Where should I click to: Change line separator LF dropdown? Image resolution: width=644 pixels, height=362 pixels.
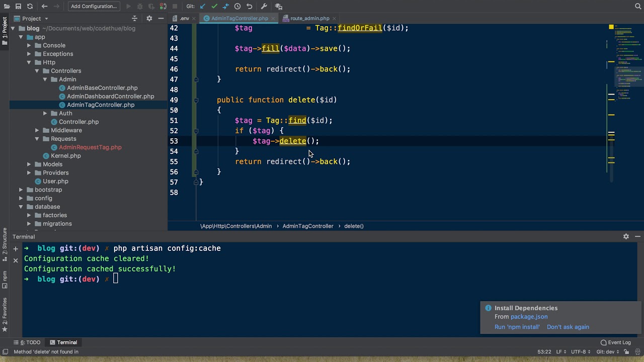tap(561, 352)
